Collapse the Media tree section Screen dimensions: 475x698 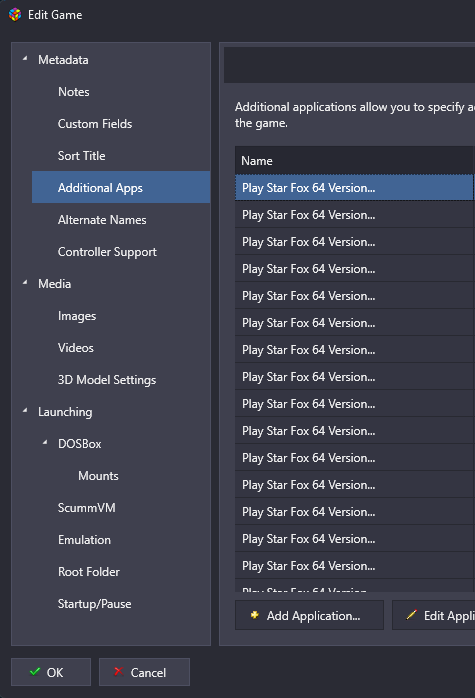click(25, 282)
